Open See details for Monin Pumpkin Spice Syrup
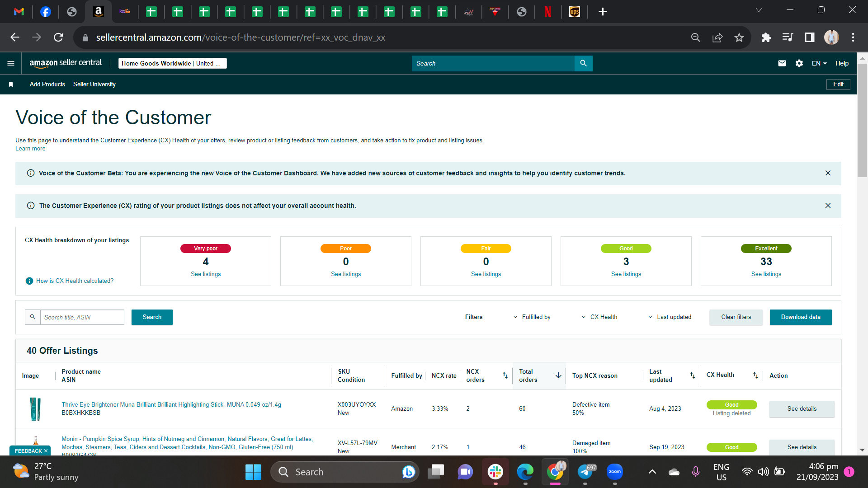This screenshot has width=868, height=488. [x=802, y=447]
